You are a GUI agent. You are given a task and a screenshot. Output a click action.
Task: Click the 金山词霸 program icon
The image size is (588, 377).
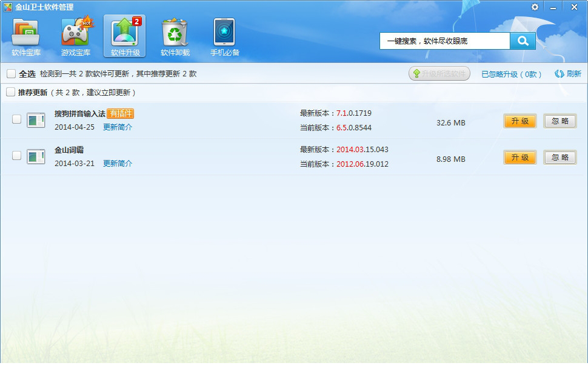click(36, 156)
